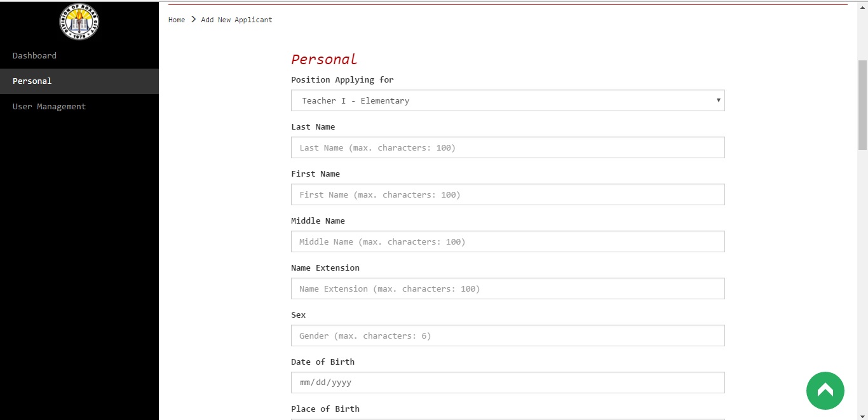Click the red Personal form heading
This screenshot has height=420, width=868.
[324, 60]
